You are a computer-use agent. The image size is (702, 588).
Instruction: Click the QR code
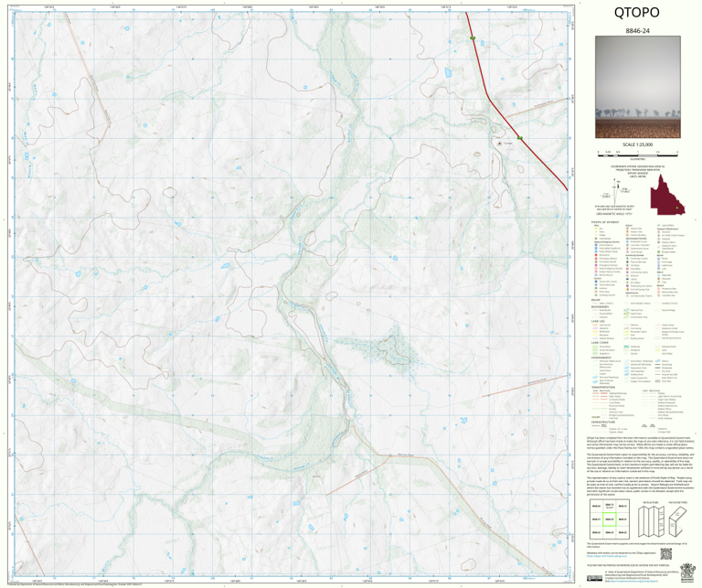click(x=665, y=553)
